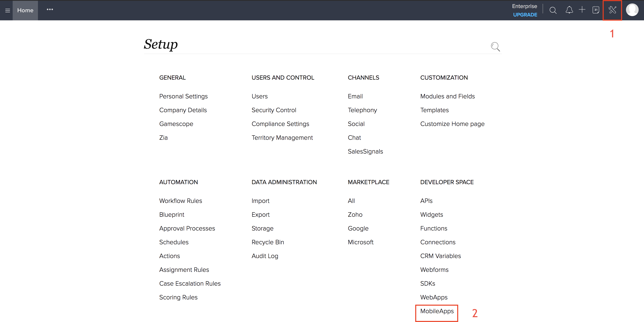
Task: Click the UPGRADE link
Action: point(525,15)
